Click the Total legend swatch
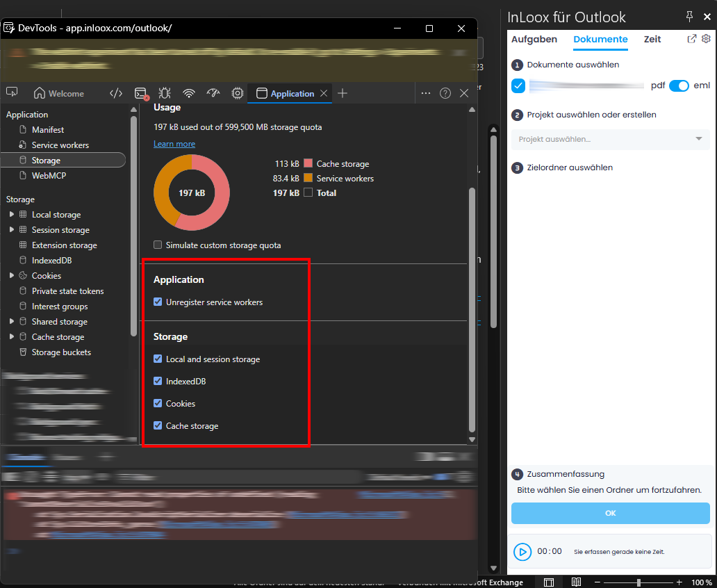This screenshot has width=717, height=588. coord(308,193)
